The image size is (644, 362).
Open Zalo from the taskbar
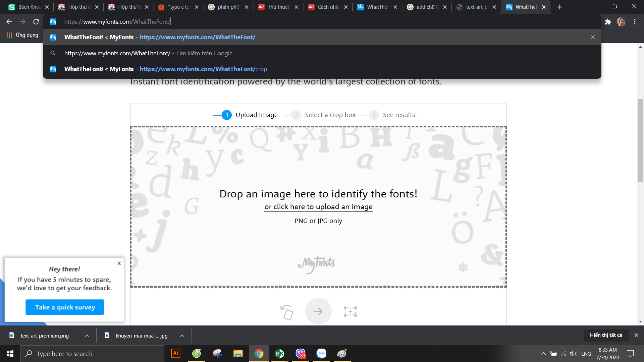point(321,353)
